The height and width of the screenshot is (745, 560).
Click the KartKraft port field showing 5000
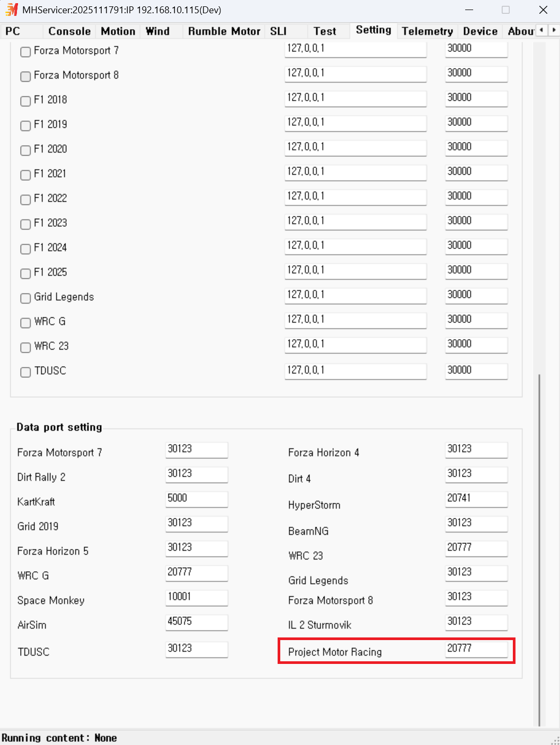tap(197, 499)
